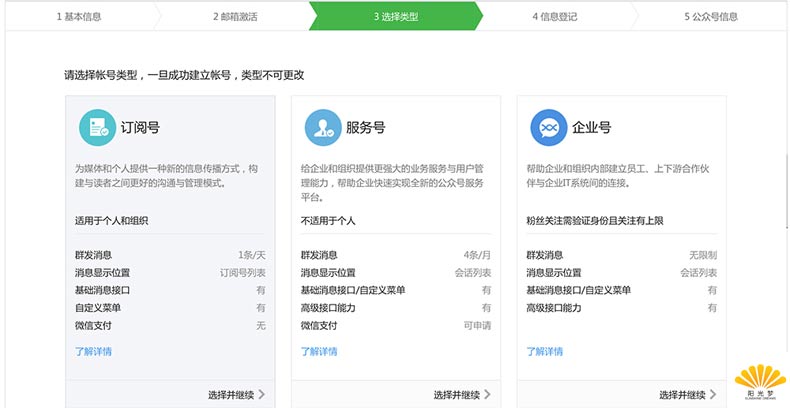Click the 企业号 card title

591,127
